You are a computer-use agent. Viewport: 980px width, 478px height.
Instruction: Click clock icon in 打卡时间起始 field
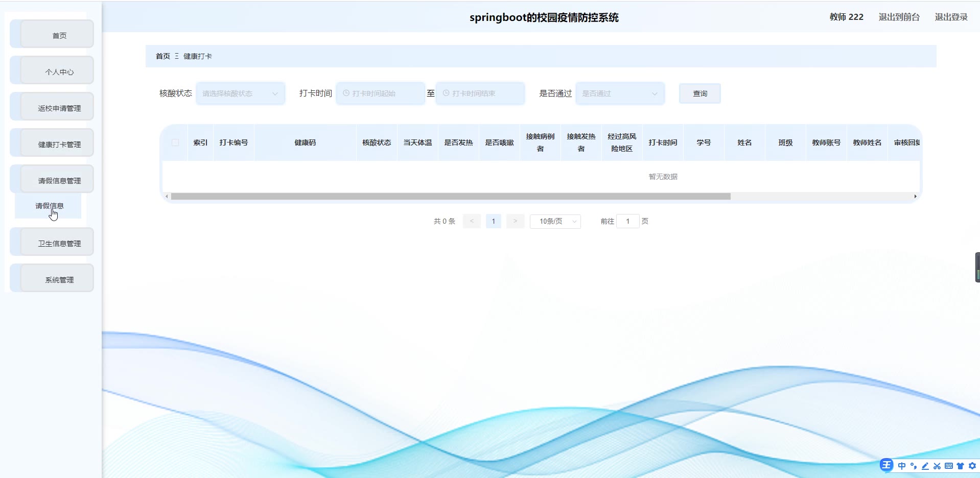(x=346, y=93)
